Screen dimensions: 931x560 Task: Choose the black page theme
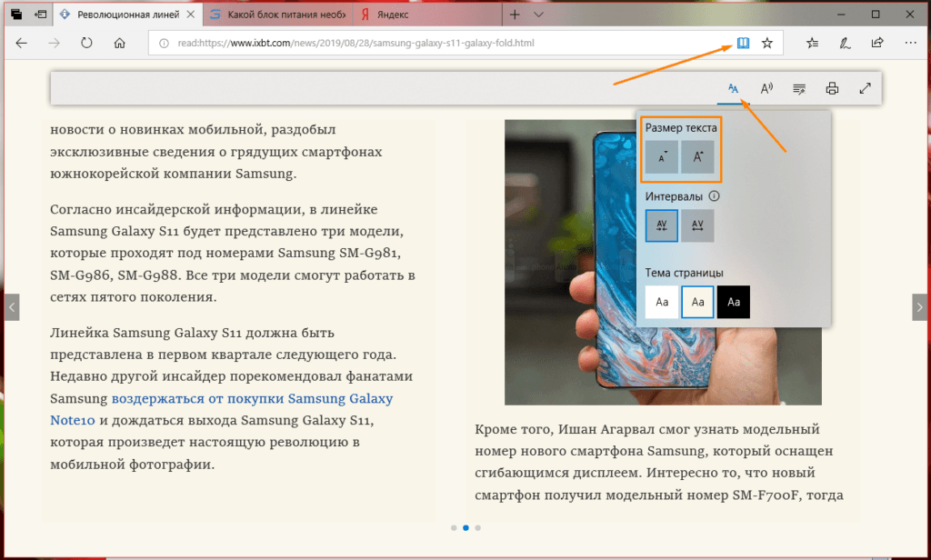pos(734,302)
